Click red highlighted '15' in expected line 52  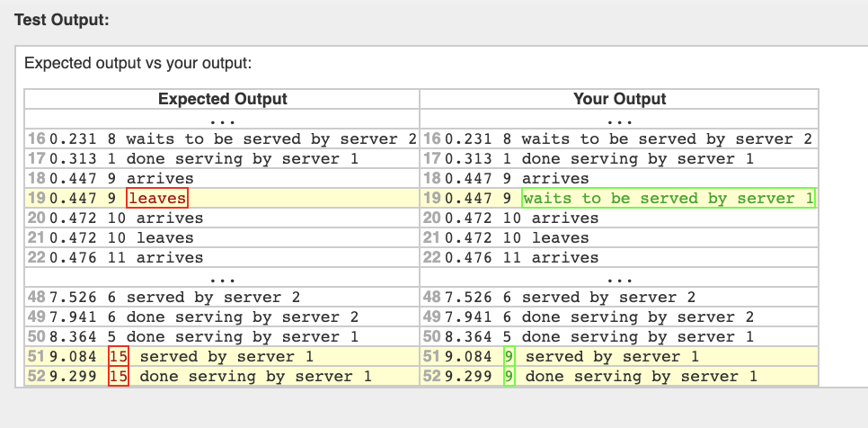[119, 377]
